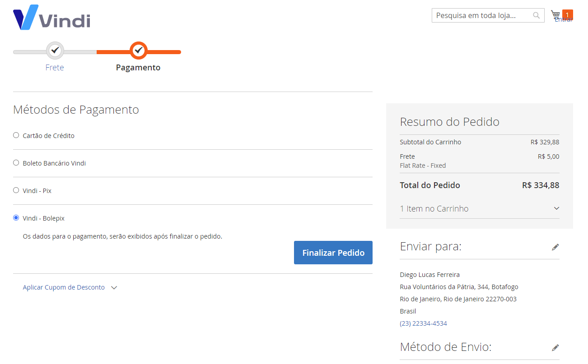Go back to the Frete step
The width and height of the screenshot is (588, 364).
click(55, 68)
